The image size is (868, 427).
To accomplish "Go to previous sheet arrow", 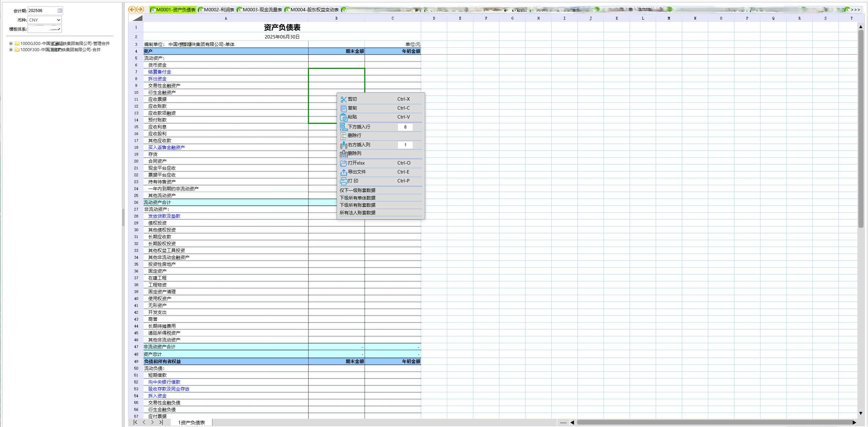I will 144,422.
